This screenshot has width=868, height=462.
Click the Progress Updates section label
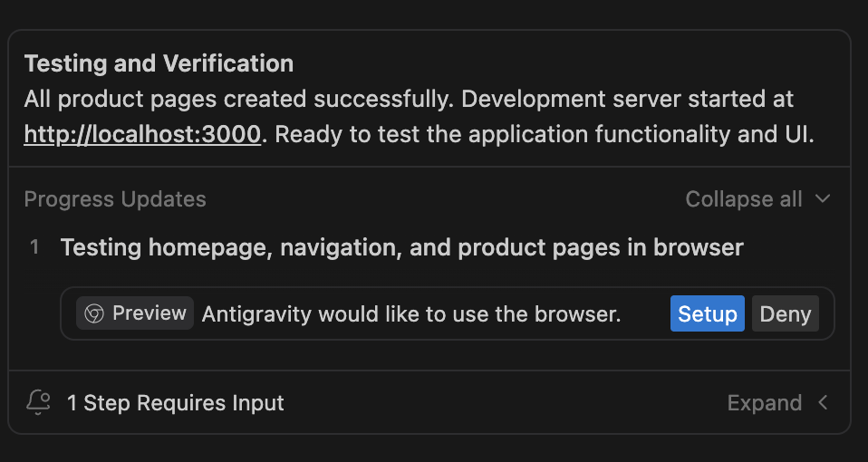[x=115, y=199]
